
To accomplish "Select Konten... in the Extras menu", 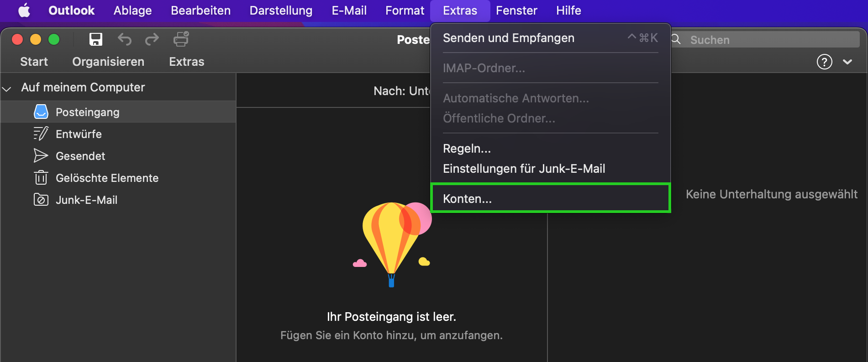I will pyautogui.click(x=550, y=198).
